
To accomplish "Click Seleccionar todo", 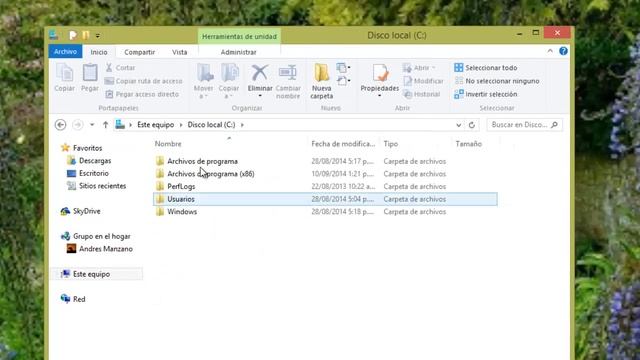I will tap(486, 68).
